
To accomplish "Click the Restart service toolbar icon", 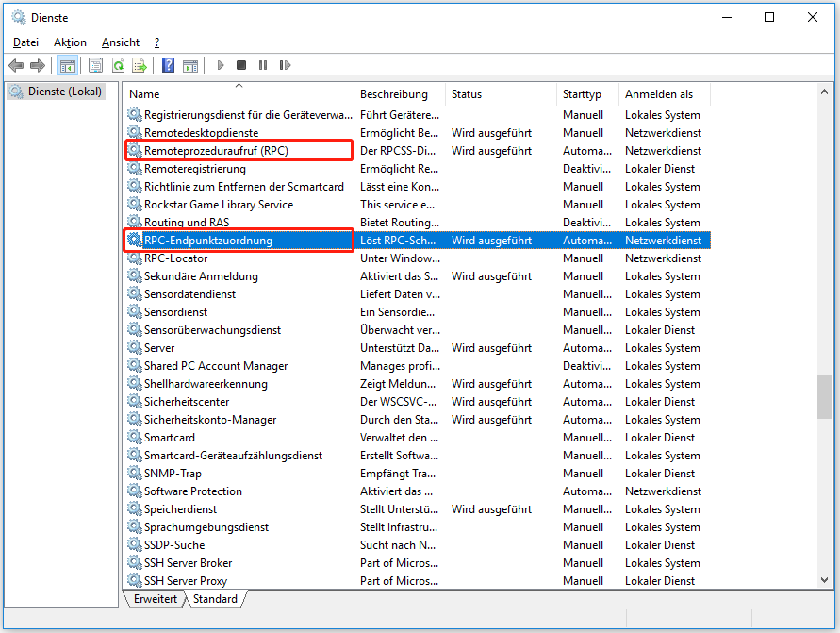I will 285,65.
